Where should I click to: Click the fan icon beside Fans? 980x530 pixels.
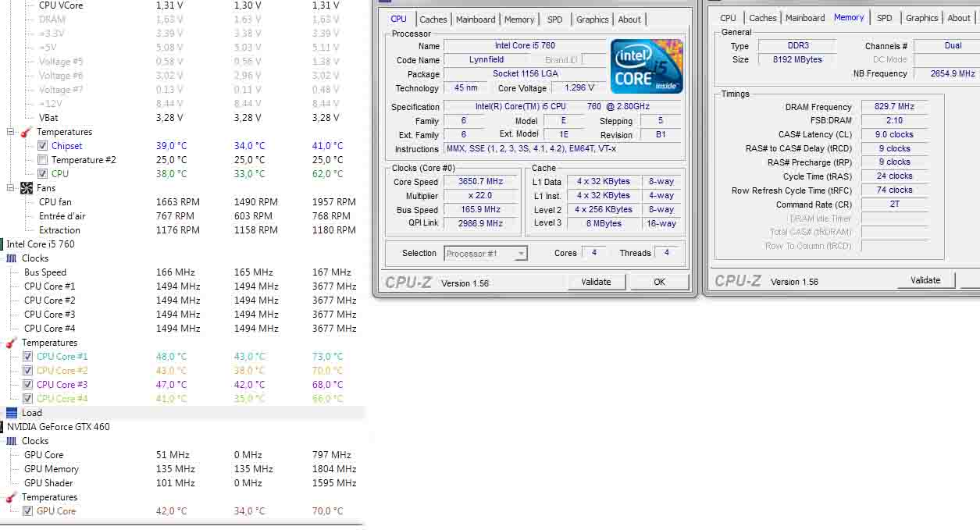pyautogui.click(x=27, y=188)
